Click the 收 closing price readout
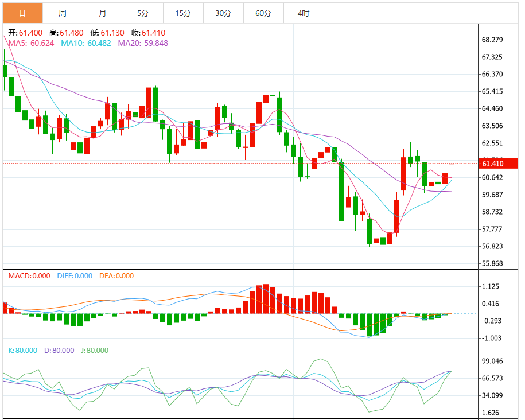 [x=145, y=34]
